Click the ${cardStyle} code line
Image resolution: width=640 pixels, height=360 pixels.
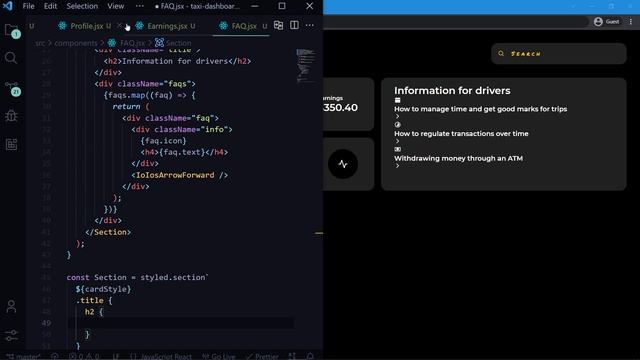[x=103, y=289]
